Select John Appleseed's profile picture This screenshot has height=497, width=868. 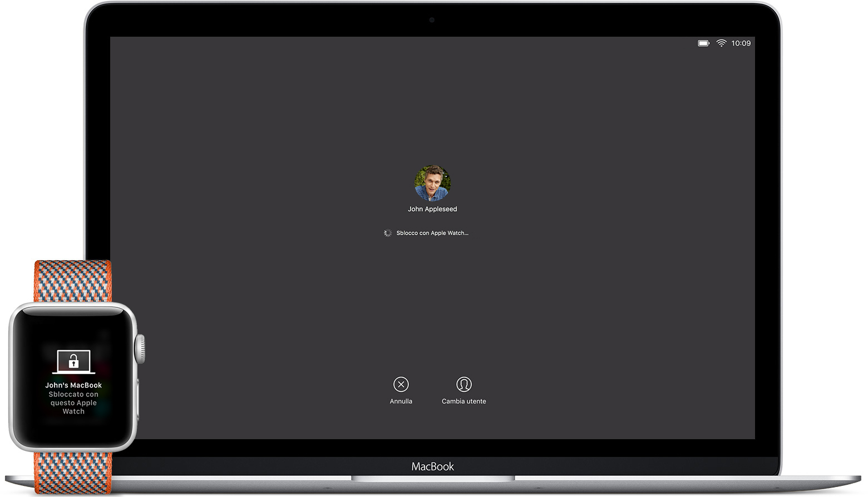click(432, 183)
